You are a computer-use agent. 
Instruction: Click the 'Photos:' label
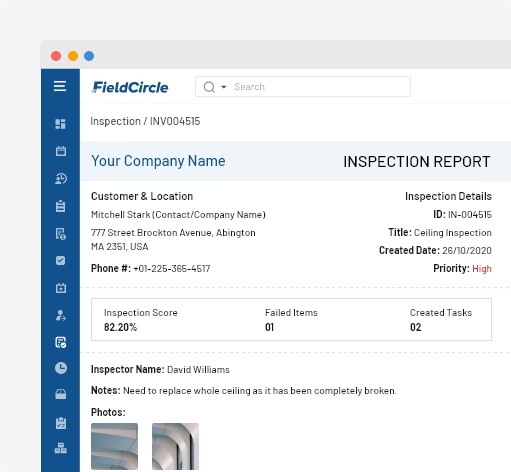(x=108, y=412)
